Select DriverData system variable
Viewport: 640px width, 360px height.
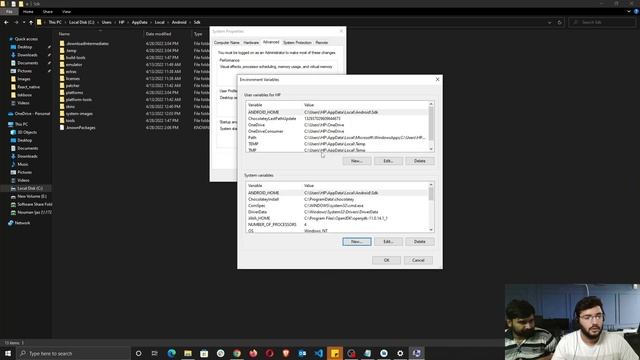pos(337,212)
